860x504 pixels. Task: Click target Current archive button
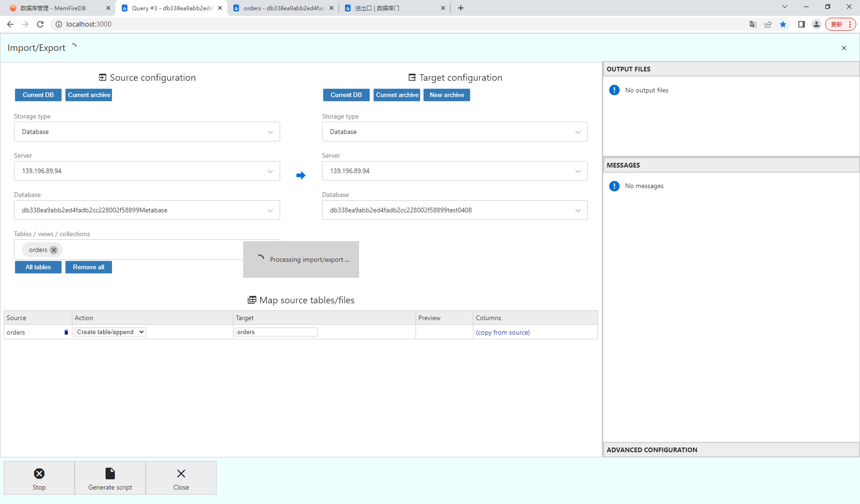(397, 95)
